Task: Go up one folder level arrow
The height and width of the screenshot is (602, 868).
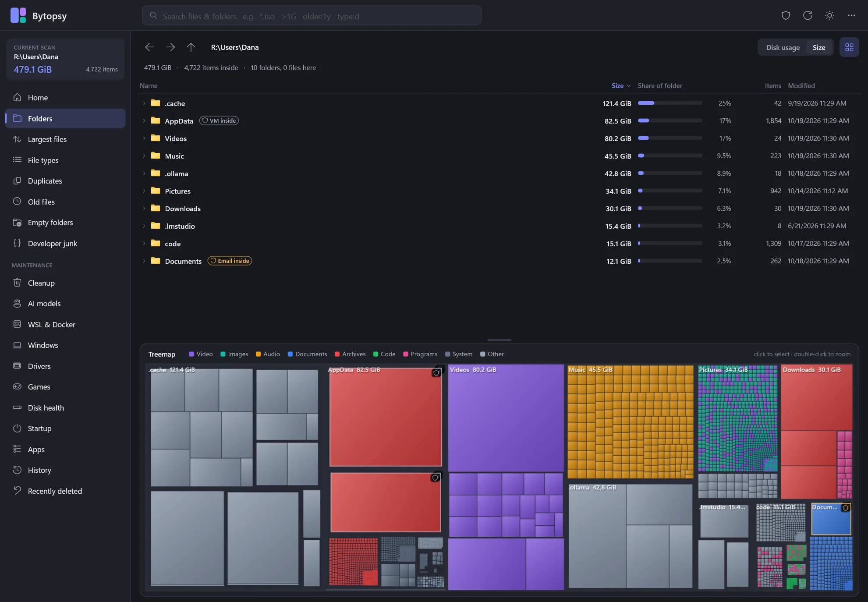Action: pyautogui.click(x=191, y=47)
